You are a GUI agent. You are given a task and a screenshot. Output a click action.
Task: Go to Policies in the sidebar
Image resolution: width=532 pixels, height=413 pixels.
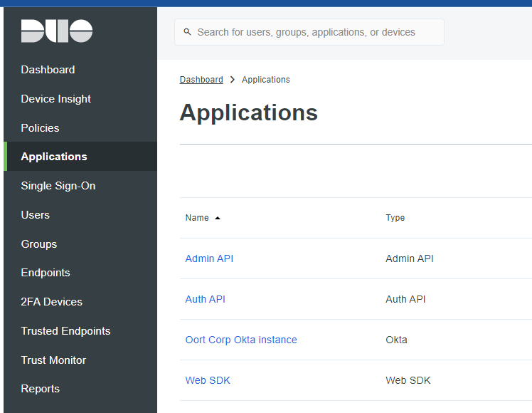(40, 128)
